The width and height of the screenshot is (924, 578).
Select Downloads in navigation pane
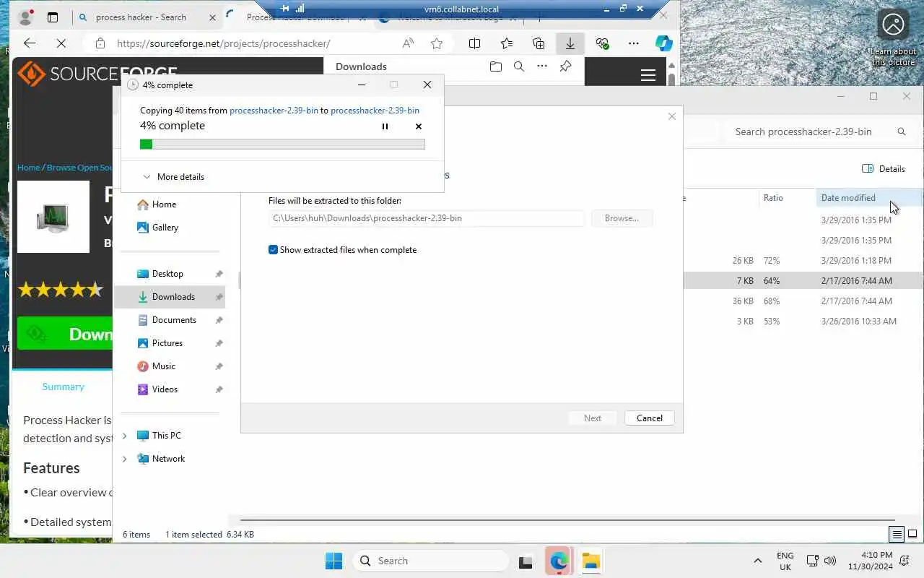170,297
